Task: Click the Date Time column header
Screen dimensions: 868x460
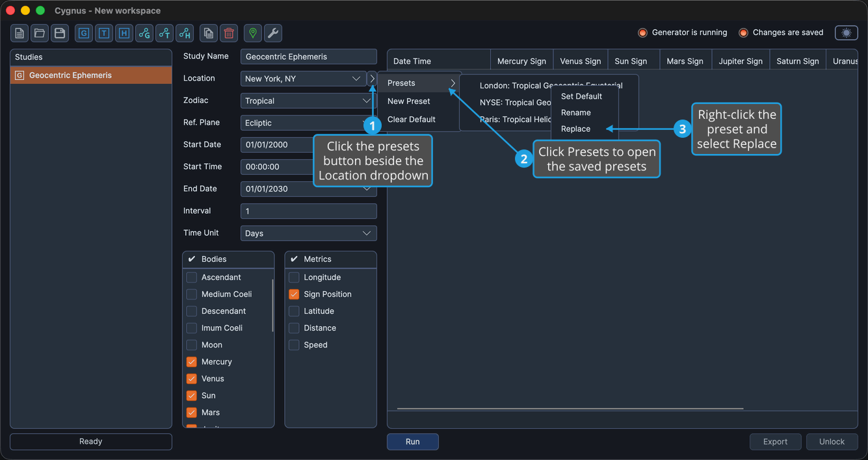Action: pos(439,61)
